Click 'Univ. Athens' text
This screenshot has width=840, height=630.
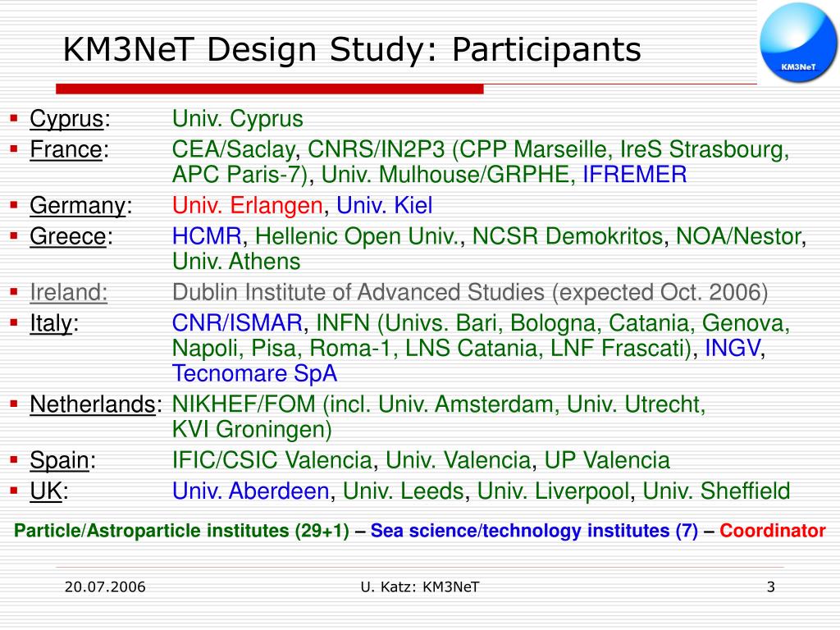pyautogui.click(x=236, y=262)
